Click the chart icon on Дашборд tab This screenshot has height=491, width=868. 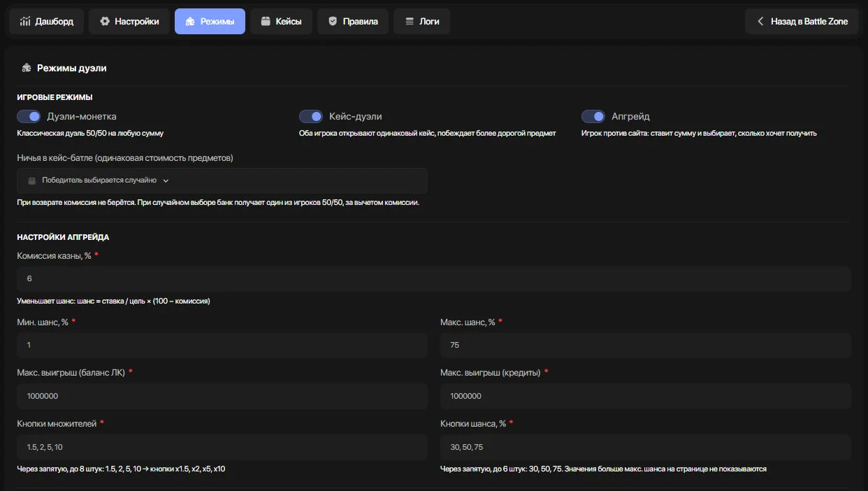(x=25, y=22)
